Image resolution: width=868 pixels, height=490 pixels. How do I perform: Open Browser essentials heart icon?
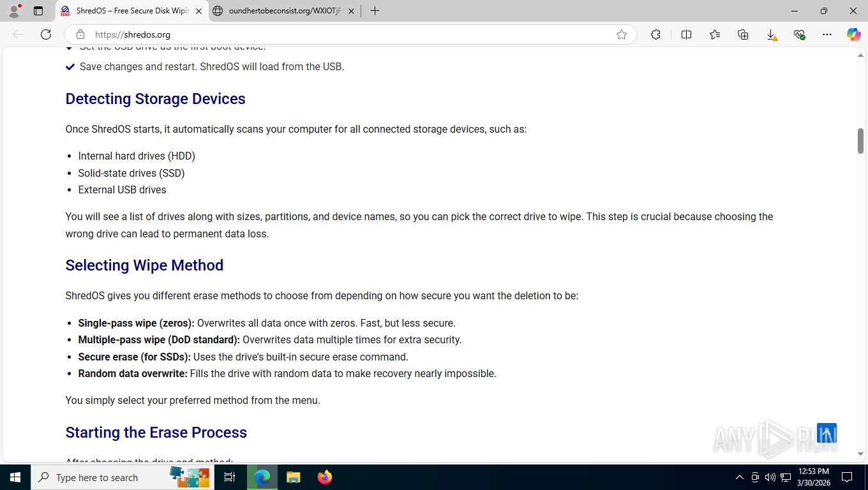799,34
